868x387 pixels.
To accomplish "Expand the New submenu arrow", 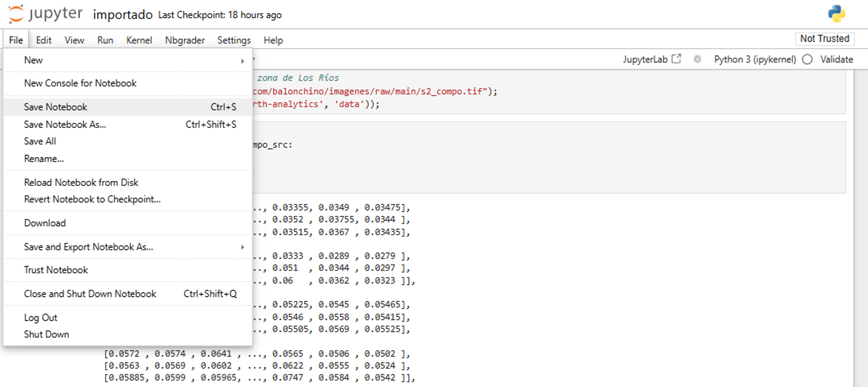I will [242, 60].
